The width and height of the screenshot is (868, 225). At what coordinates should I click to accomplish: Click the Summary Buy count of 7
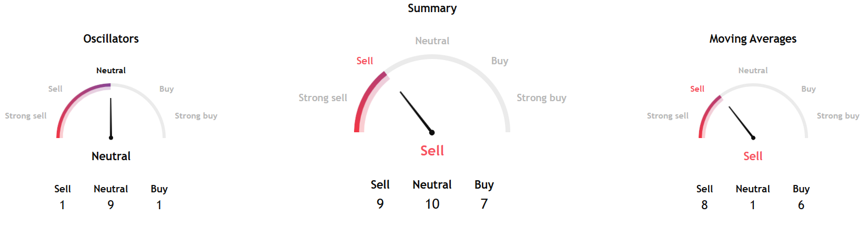point(484,204)
